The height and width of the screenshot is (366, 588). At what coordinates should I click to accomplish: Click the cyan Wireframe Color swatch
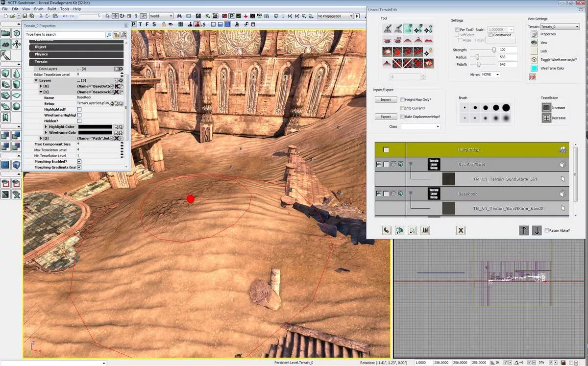534,68
